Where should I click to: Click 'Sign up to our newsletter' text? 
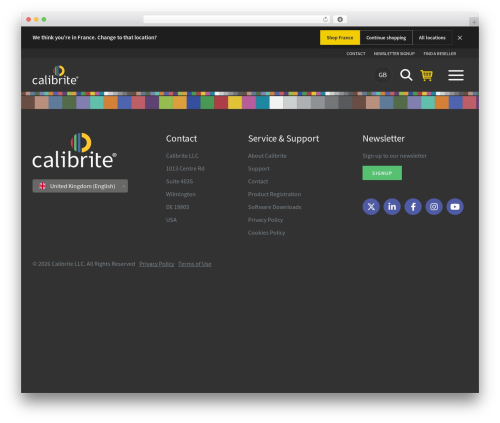coord(394,156)
